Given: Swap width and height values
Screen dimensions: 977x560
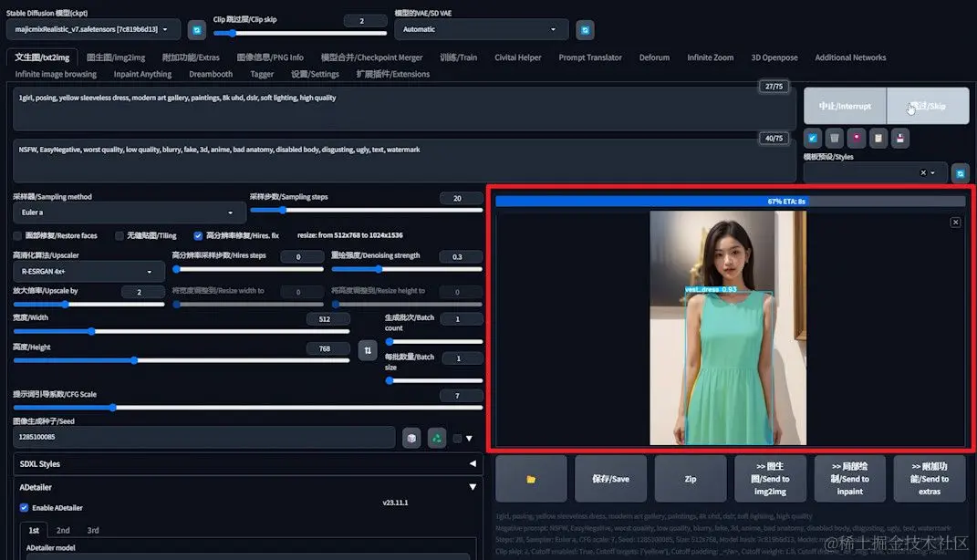Looking at the screenshot, I should coord(368,350).
